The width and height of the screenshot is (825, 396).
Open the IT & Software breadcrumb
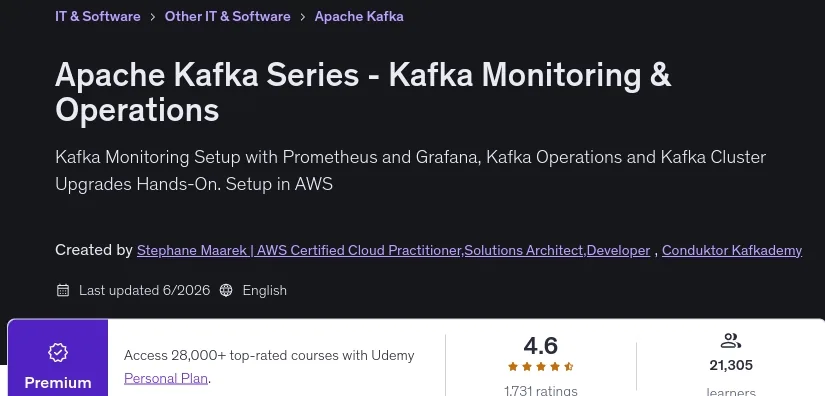coord(98,16)
